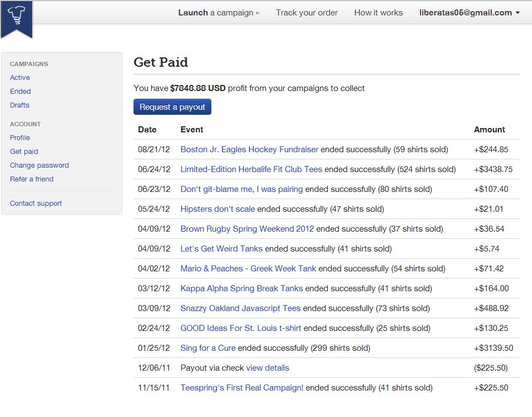Viewport: 532px width, 417px height.
Task: Open the liberatas05@gmail.com account dropdown
Action: click(x=469, y=13)
